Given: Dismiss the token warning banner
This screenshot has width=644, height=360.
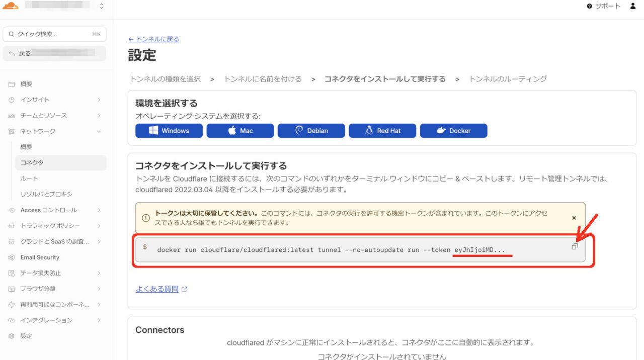Looking at the screenshot, I should (x=574, y=218).
